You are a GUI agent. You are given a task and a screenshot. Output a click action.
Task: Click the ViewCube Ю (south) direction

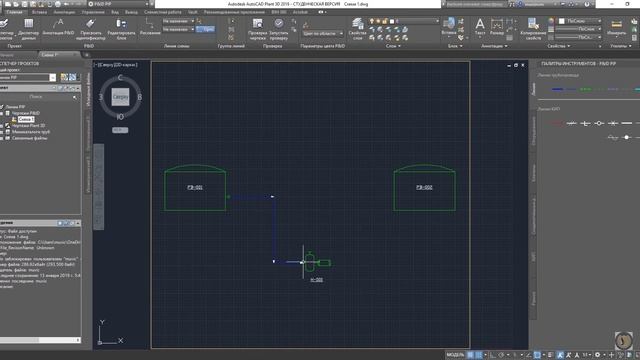pyautogui.click(x=120, y=117)
